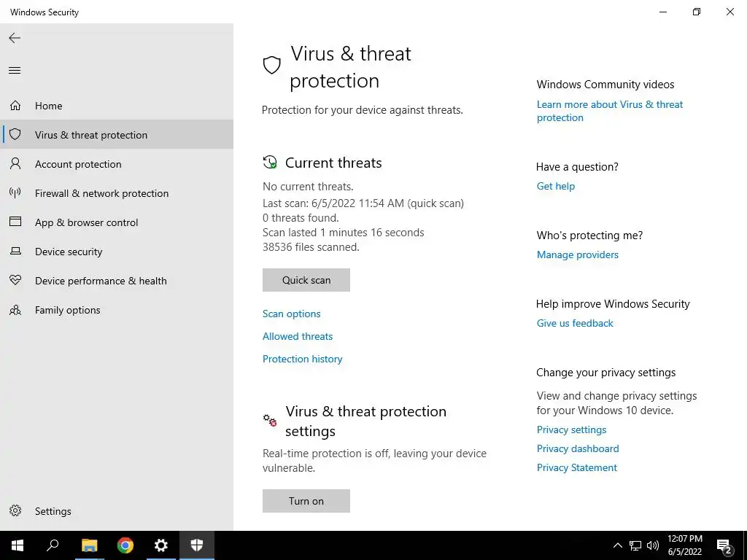Open Privacy settings link

tap(572, 429)
